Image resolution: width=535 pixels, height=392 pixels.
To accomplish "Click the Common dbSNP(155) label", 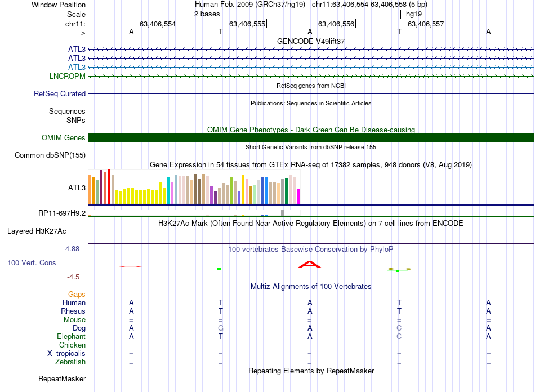I will (x=50, y=155).
